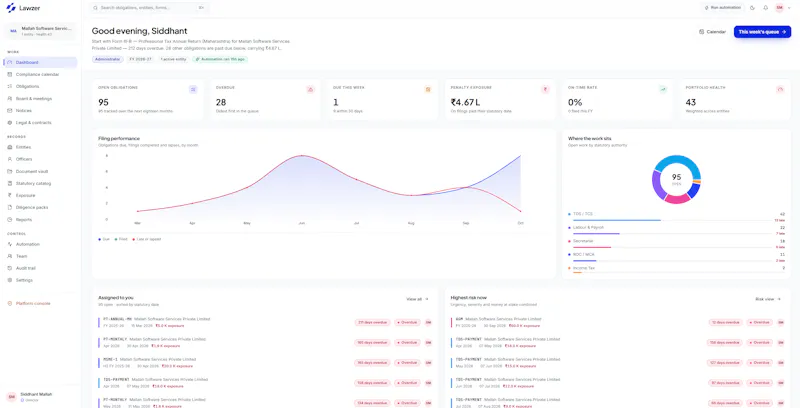Click the Overdue card alert icon
Screen dimensions: 800x408
(x=310, y=89)
